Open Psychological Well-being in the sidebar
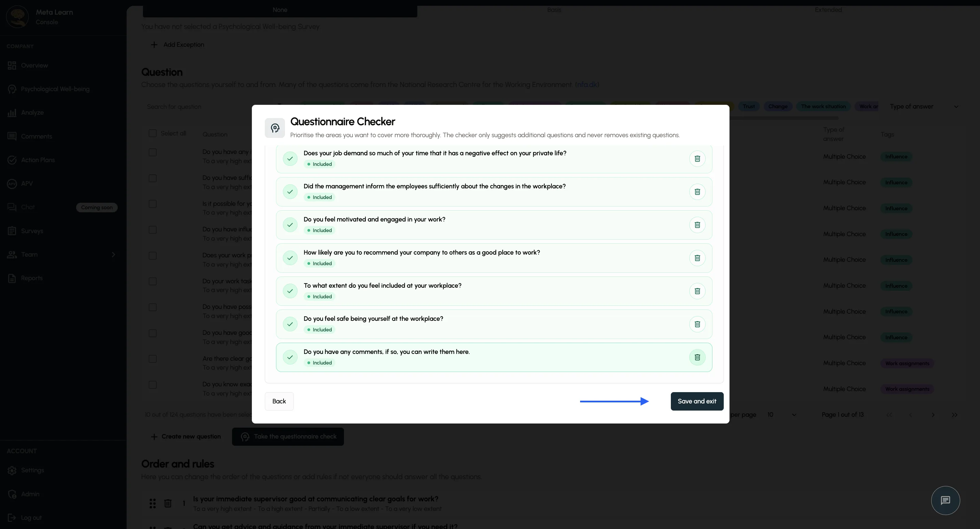 pos(55,89)
